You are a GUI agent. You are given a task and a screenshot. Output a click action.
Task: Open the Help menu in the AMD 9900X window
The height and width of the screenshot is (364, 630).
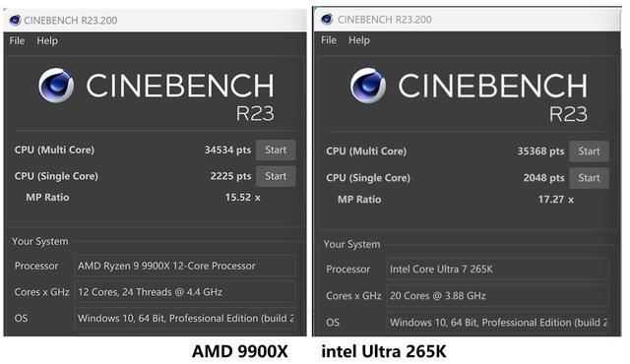(x=47, y=41)
